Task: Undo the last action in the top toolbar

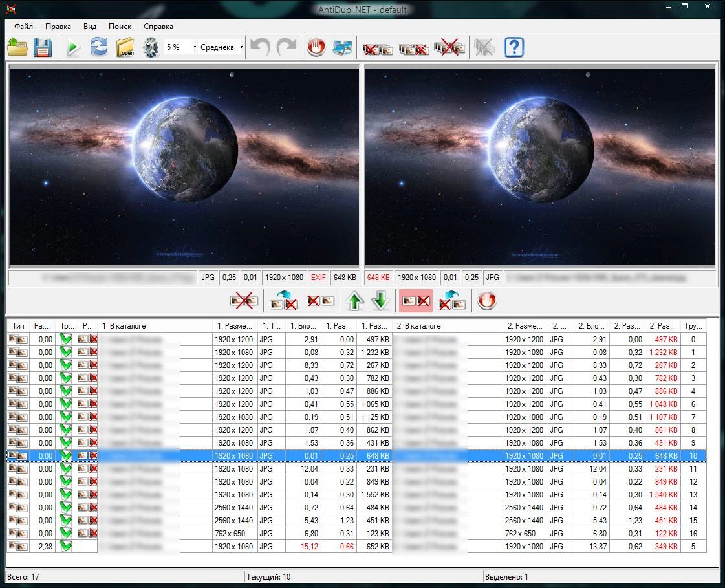Action: (x=261, y=47)
